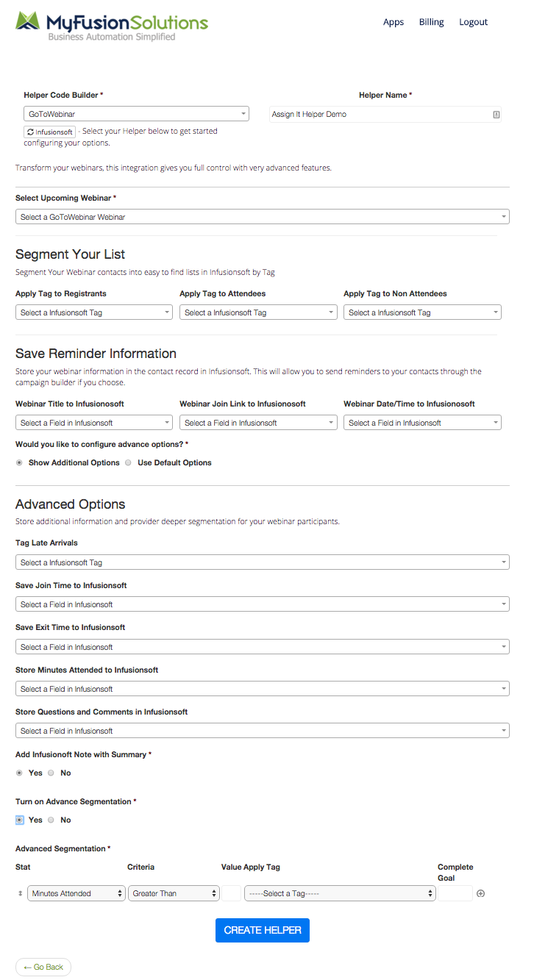Click the MyFusion Solutions logo
This screenshot has height=980, width=534.
[x=112, y=25]
